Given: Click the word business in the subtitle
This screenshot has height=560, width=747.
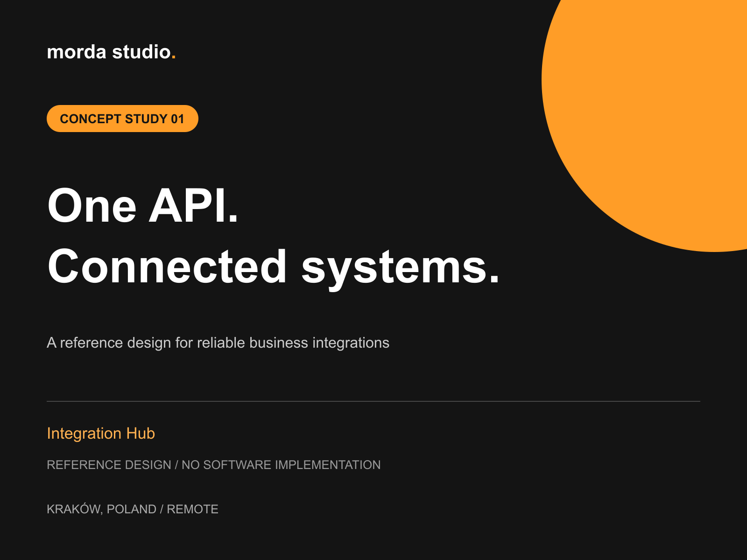Looking at the screenshot, I should 279,343.
